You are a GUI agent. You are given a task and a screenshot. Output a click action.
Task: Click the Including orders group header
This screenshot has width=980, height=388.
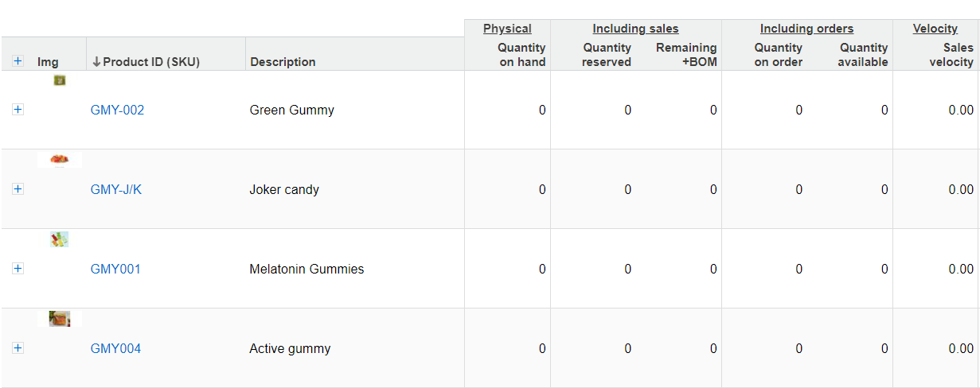(806, 29)
